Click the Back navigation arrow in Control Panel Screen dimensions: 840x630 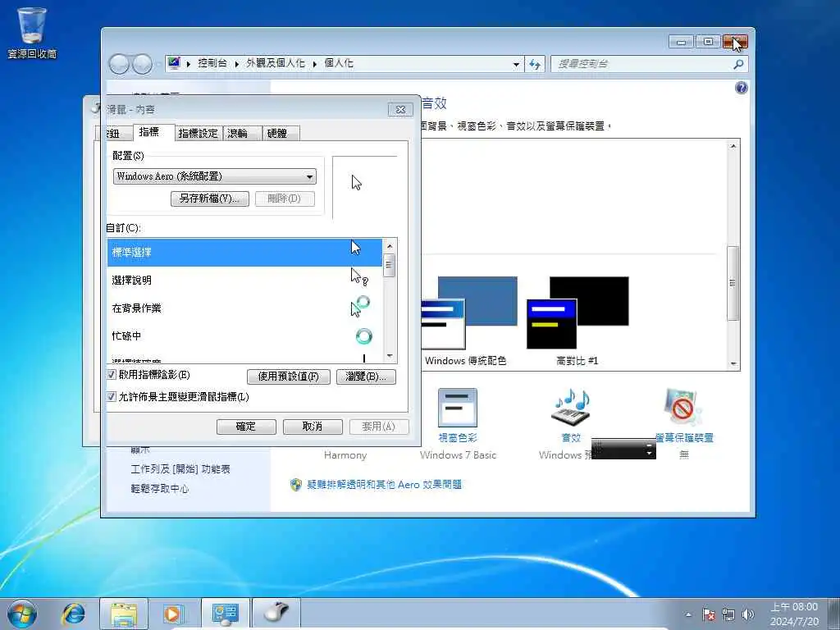pos(119,64)
